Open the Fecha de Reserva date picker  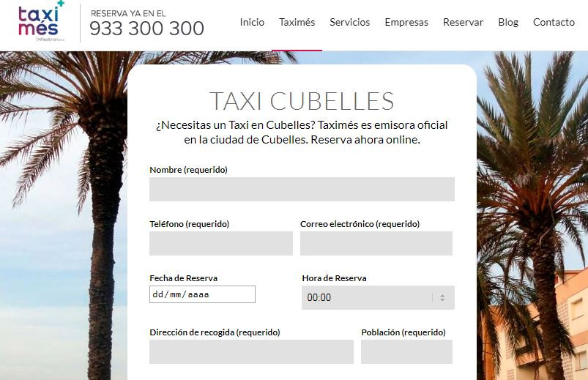point(202,294)
